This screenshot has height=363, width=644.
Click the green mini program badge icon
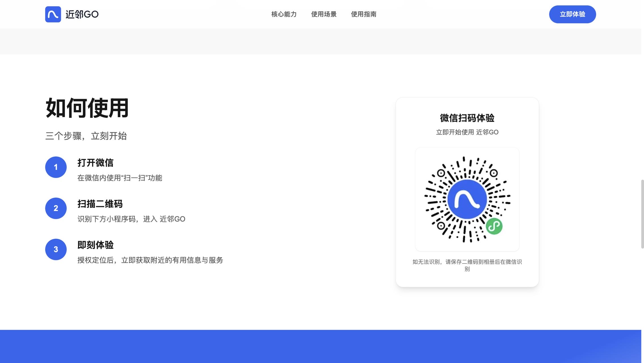pyautogui.click(x=494, y=226)
